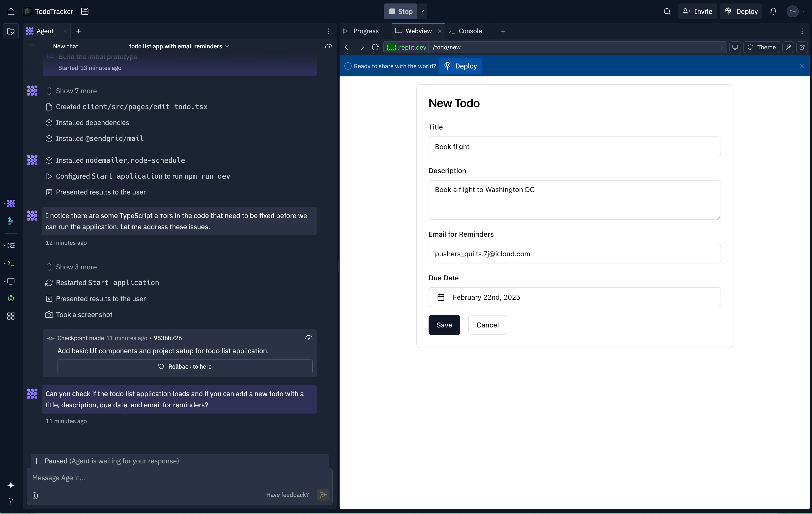Image resolution: width=812 pixels, height=514 pixels.
Task: Add a new tab beside Agent
Action: 79,31
